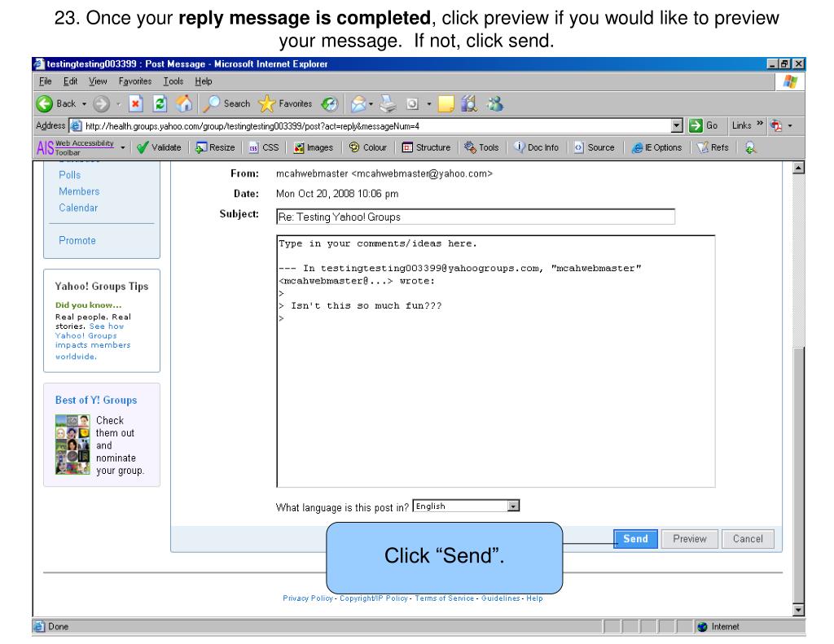Click the page scrollbar down arrow
834x644 pixels.
[x=798, y=610]
